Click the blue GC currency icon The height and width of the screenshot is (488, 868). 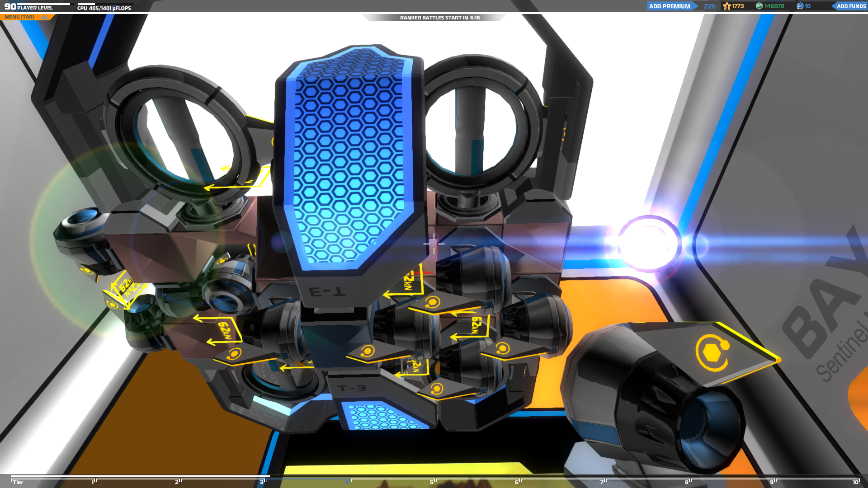(x=800, y=6)
